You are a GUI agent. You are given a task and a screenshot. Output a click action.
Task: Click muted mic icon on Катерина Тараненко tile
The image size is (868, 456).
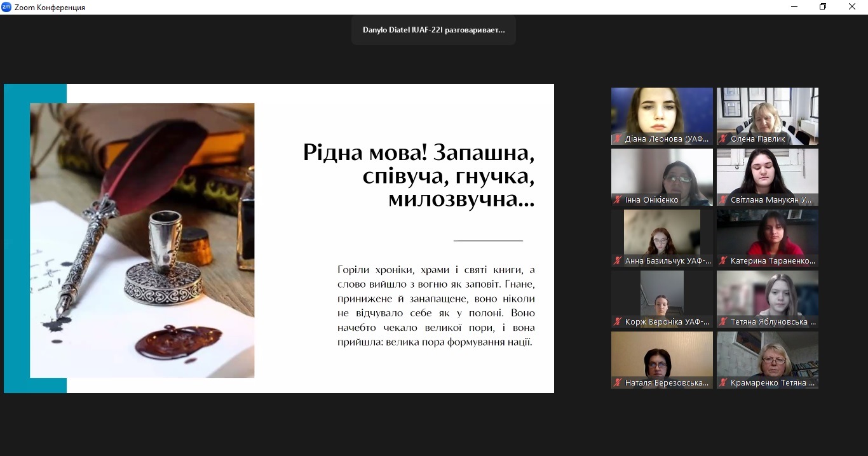[x=722, y=261]
